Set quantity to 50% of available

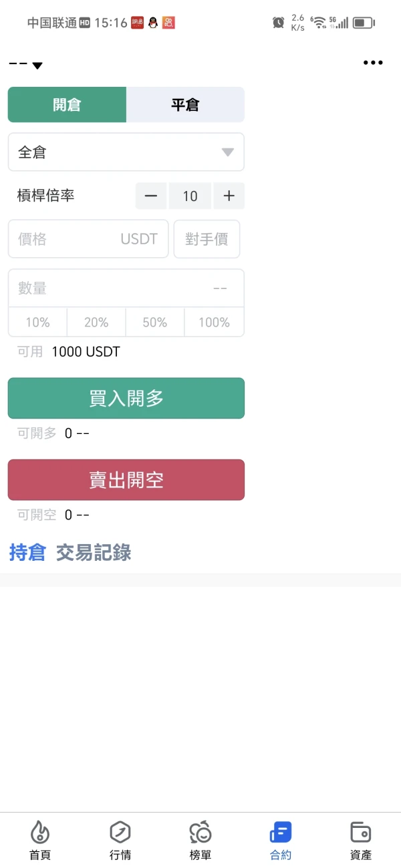(155, 322)
